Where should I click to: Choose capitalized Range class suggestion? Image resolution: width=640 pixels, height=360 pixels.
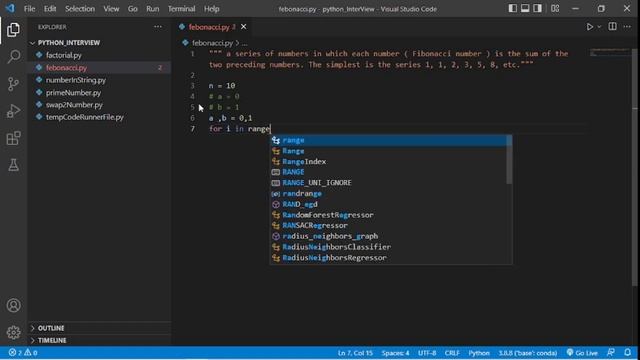tap(388, 151)
